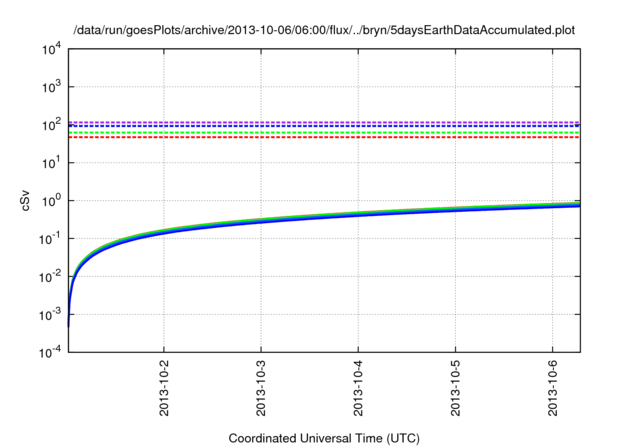Select the 2013-10-6 date tick label
The width and height of the screenshot is (640, 448).
[552, 388]
